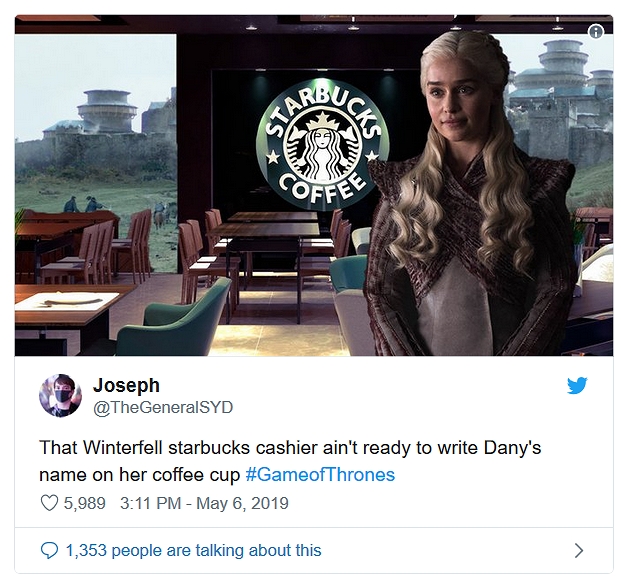Click the Starbucks Coffee logo in the photo
The image size is (621, 584).
coord(322,145)
